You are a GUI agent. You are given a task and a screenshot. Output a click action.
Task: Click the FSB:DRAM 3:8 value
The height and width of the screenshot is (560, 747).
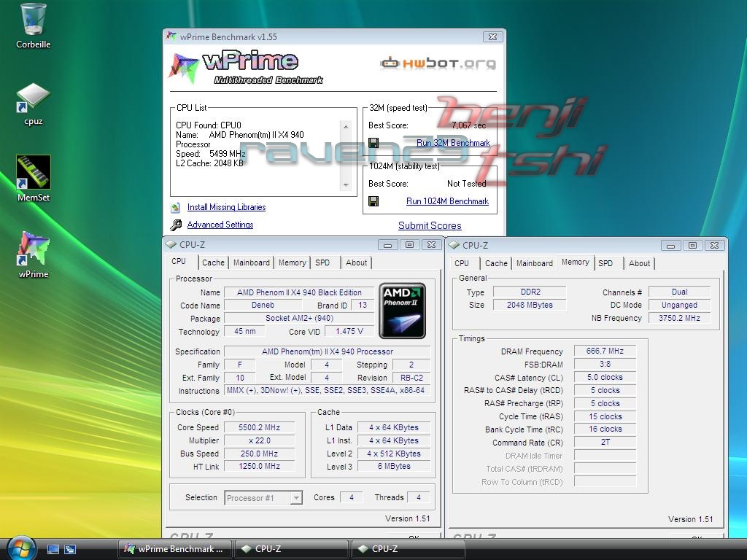(605, 365)
